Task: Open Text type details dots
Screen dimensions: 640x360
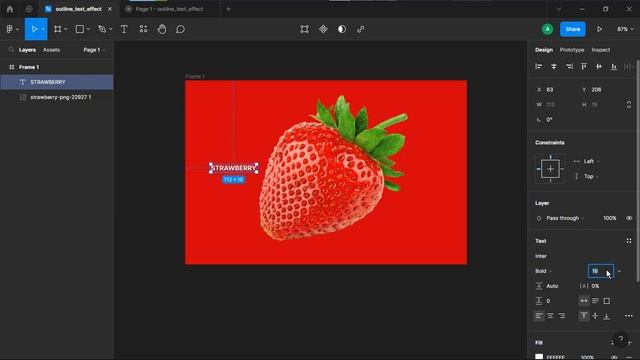Action: (x=629, y=316)
